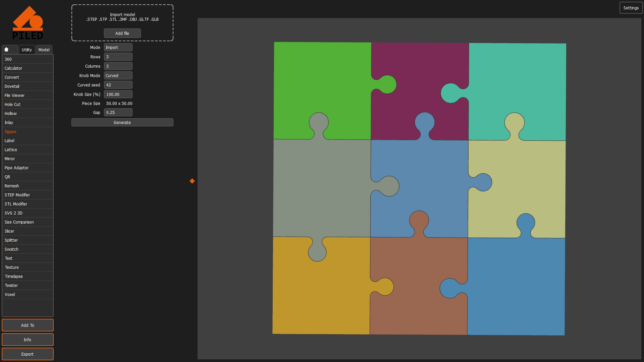Edit the Curved seed field

point(118,85)
